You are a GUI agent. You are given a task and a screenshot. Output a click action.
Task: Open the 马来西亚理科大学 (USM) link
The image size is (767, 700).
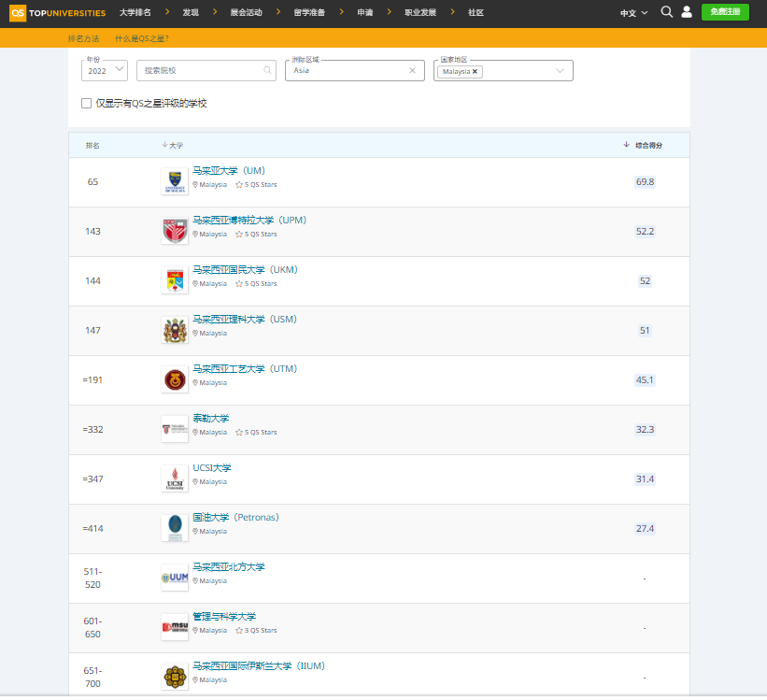(x=245, y=320)
